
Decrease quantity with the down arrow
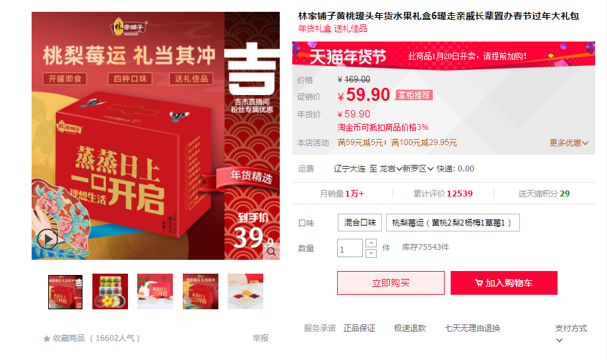coord(371,253)
